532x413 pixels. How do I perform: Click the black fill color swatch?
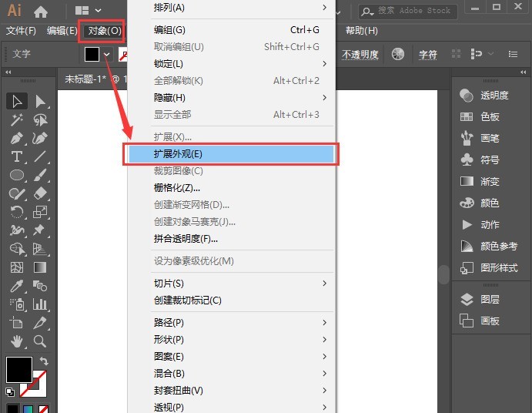click(x=92, y=54)
